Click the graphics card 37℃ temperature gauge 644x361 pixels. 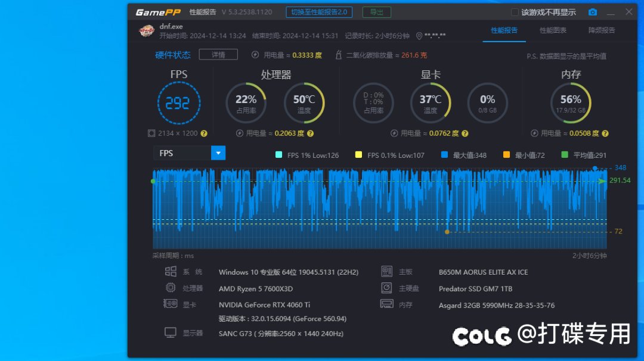[431, 103]
